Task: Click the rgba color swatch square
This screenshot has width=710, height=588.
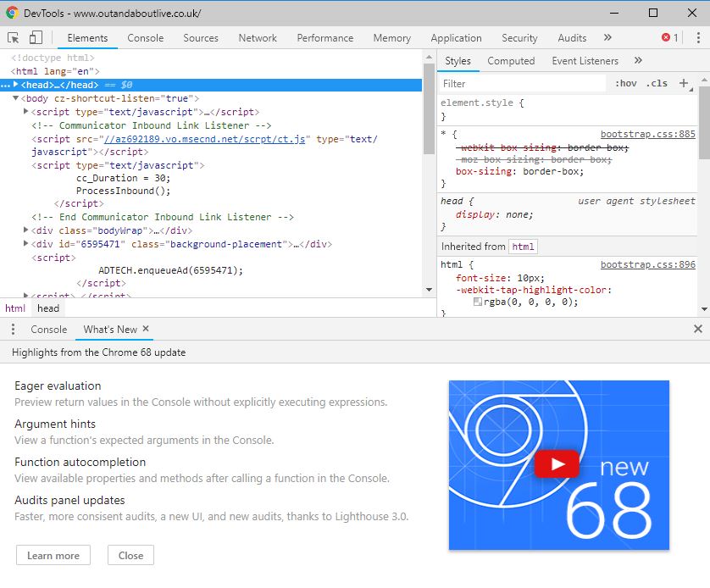Action: coord(477,302)
